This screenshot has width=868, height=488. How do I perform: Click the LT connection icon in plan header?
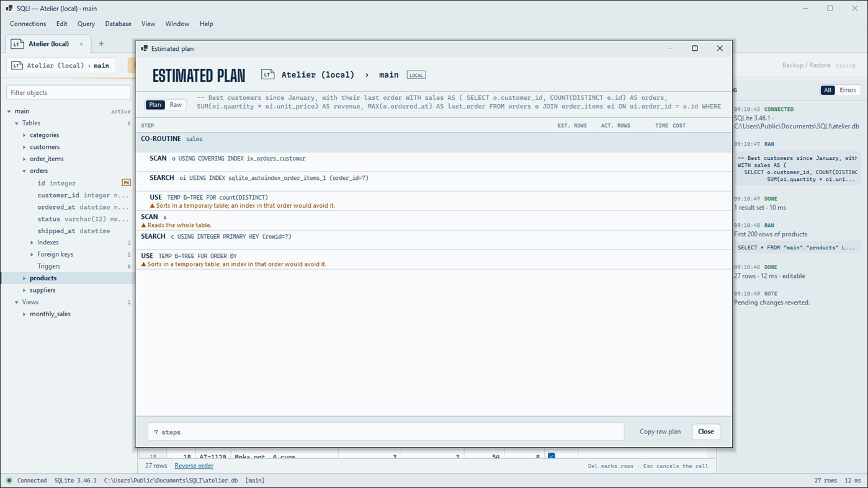[268, 75]
